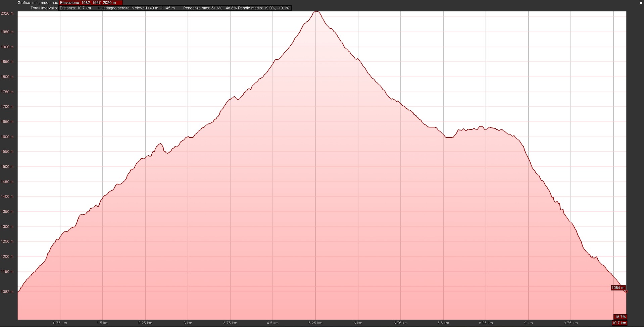Click the 'Grafico: min, med, max' label
Screen dimensions: 644x327
pos(38,3)
